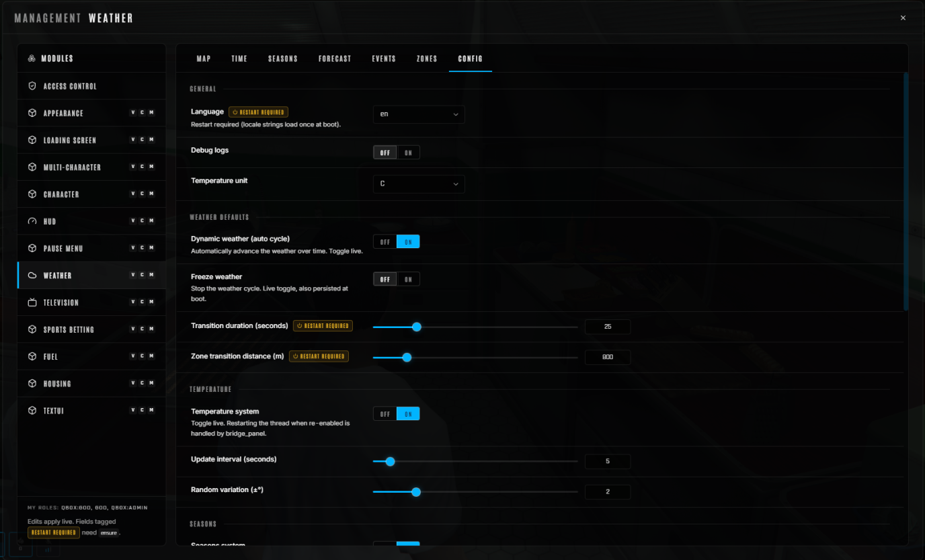Click the Update interval field showing 5

coord(608,462)
